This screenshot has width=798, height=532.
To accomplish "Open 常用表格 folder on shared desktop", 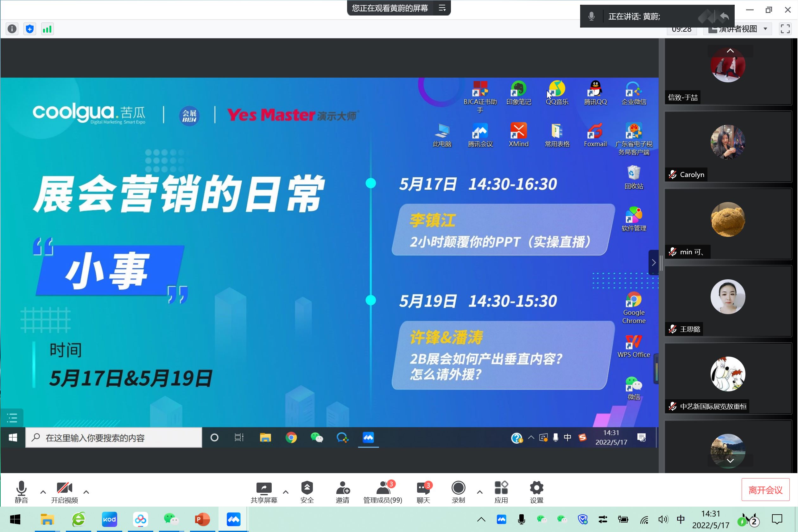I will pyautogui.click(x=557, y=135).
